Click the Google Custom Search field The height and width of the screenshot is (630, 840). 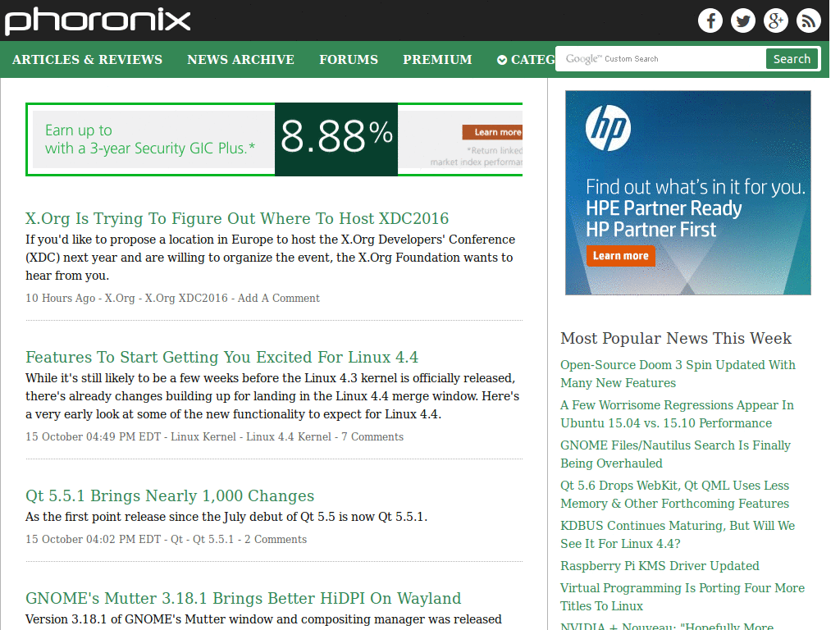660,59
